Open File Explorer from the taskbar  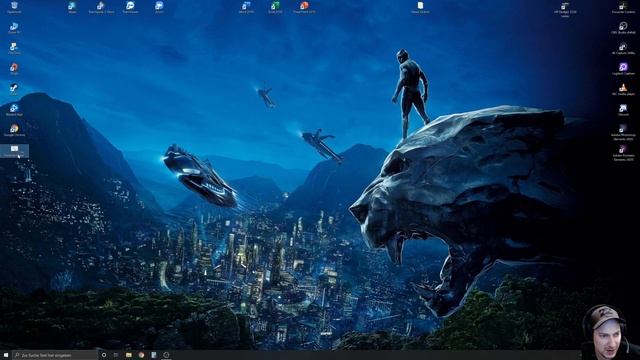click(129, 355)
